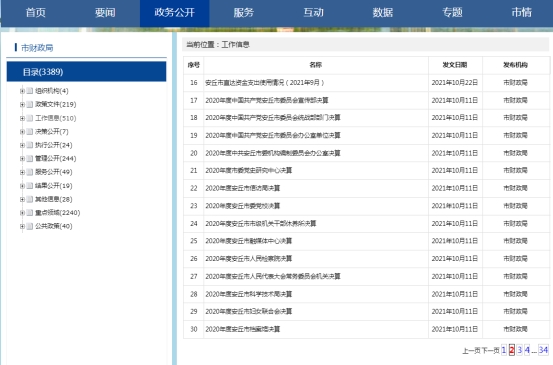This screenshot has height=365, width=553.
Task: Select the 政策文件(219) category label
Action: pos(55,104)
